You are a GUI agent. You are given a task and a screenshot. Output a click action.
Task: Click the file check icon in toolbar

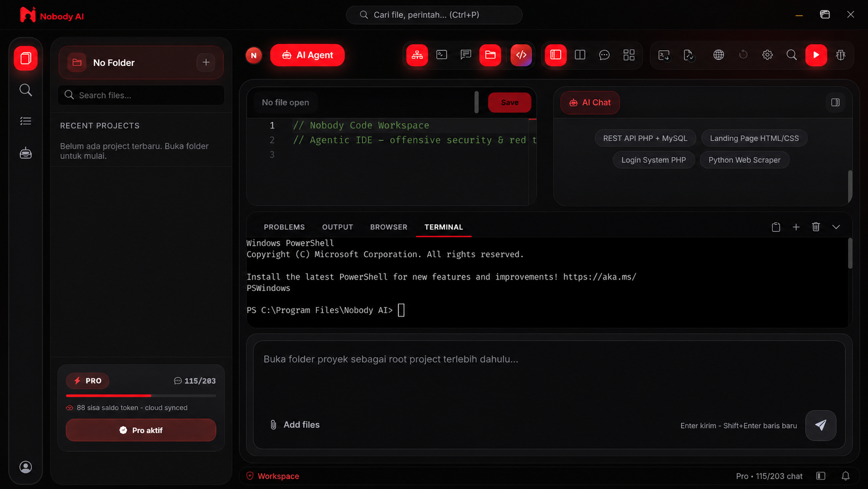688,55
